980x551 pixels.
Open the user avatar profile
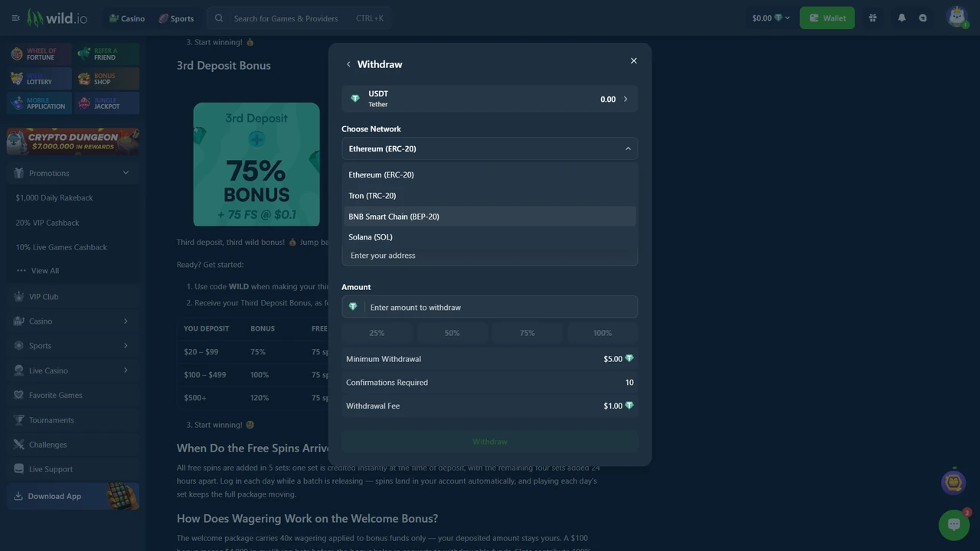pos(957,17)
